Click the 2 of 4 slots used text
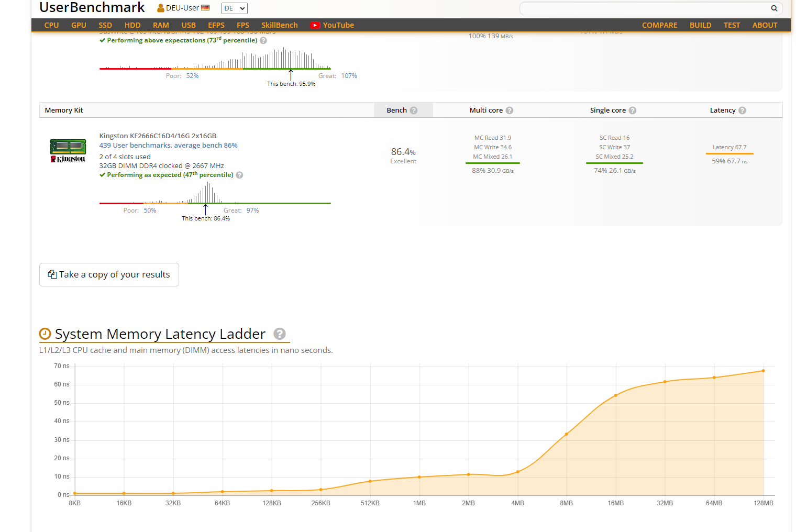Screen dimensions: 807x532 pos(125,157)
